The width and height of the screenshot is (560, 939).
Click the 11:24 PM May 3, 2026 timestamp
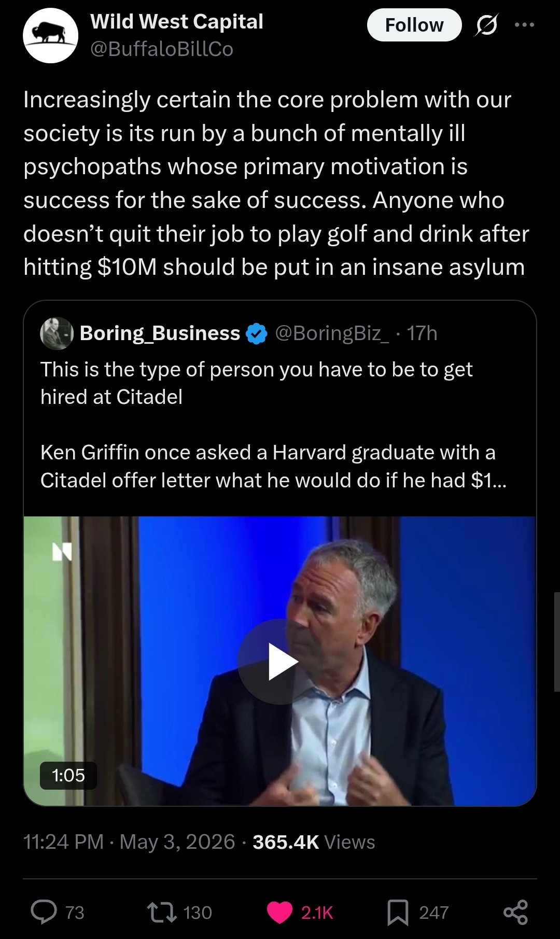[129, 842]
